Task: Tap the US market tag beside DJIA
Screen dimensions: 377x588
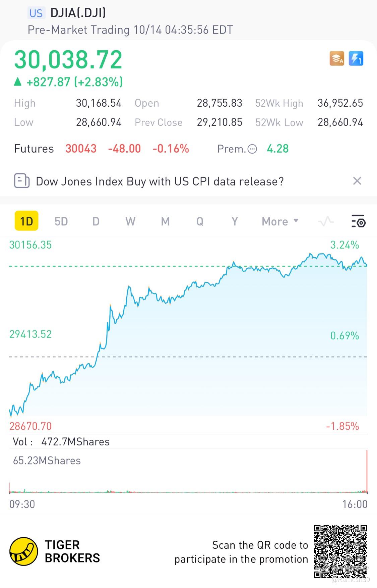Action: 36,13
